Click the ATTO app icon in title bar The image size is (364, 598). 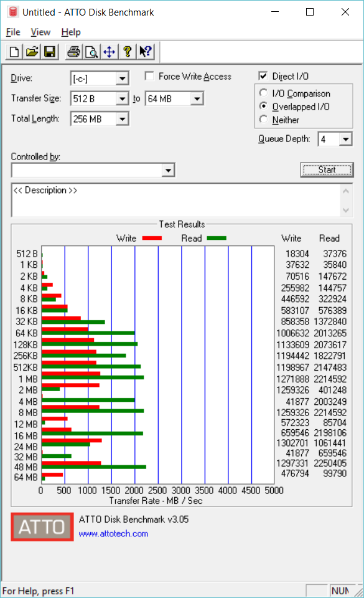pos(12,12)
